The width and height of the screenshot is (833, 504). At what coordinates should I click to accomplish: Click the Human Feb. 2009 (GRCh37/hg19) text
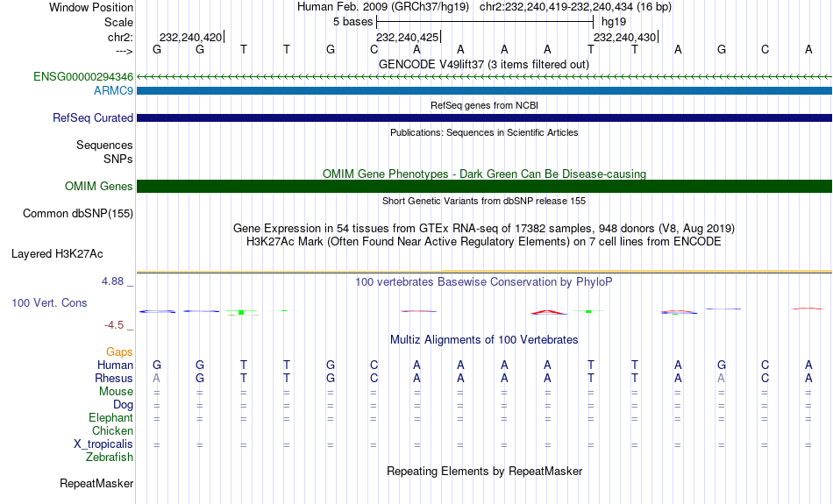pyautogui.click(x=383, y=7)
